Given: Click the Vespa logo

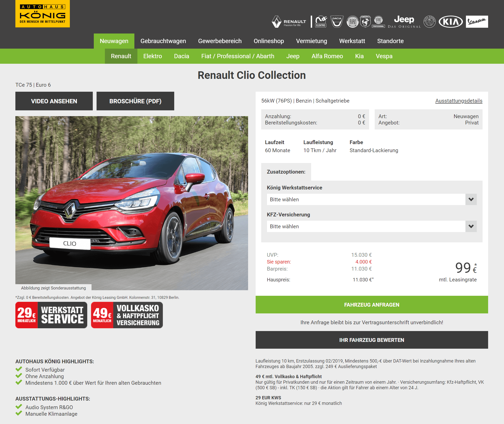Looking at the screenshot, I should pyautogui.click(x=477, y=22).
